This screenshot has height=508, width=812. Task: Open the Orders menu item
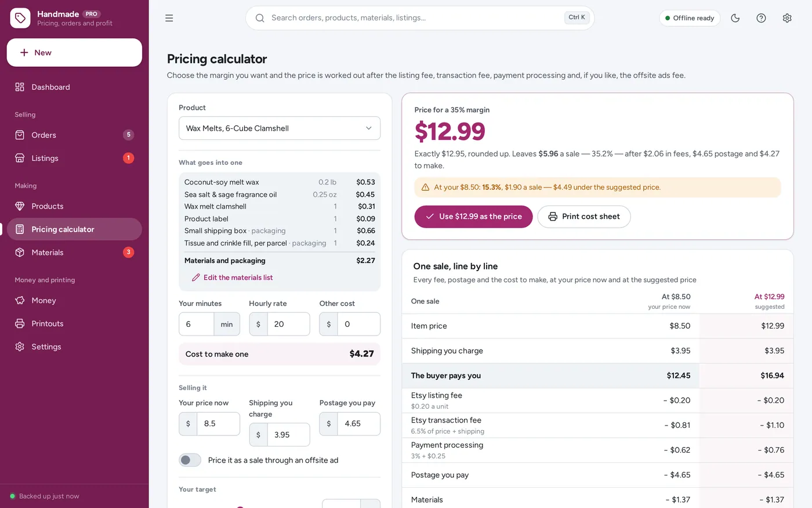click(74, 135)
